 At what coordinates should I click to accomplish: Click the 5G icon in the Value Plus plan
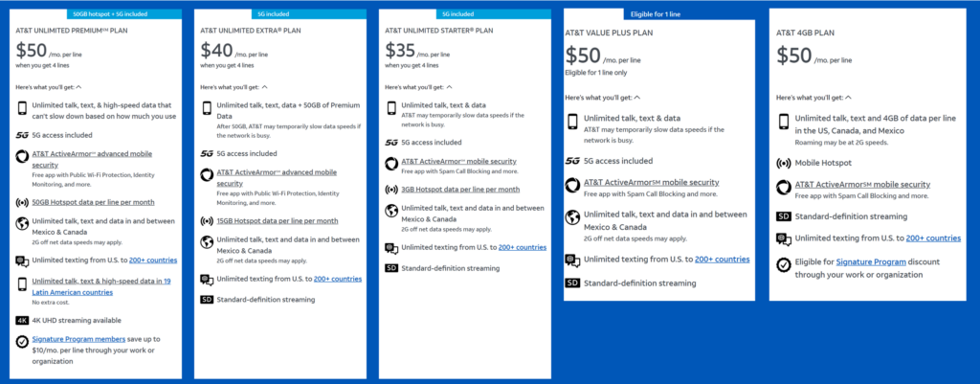pyautogui.click(x=572, y=161)
